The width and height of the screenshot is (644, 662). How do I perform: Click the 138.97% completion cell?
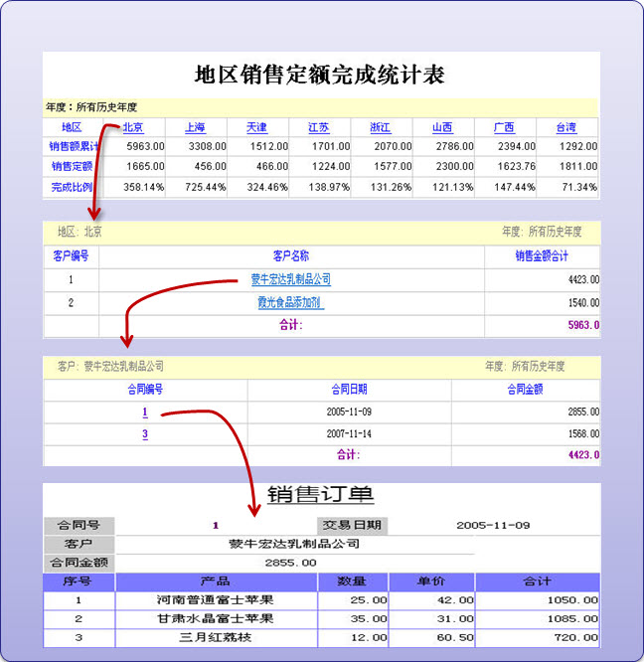point(329,187)
